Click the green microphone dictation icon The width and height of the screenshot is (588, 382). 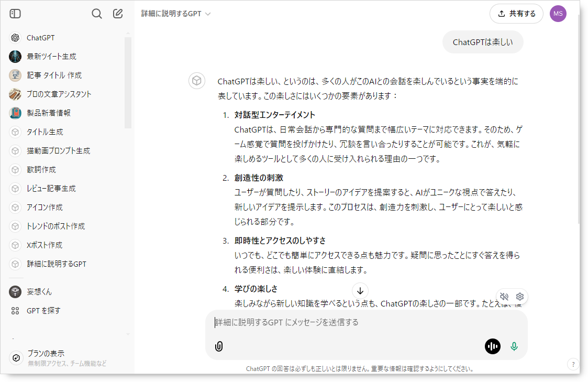[514, 346]
